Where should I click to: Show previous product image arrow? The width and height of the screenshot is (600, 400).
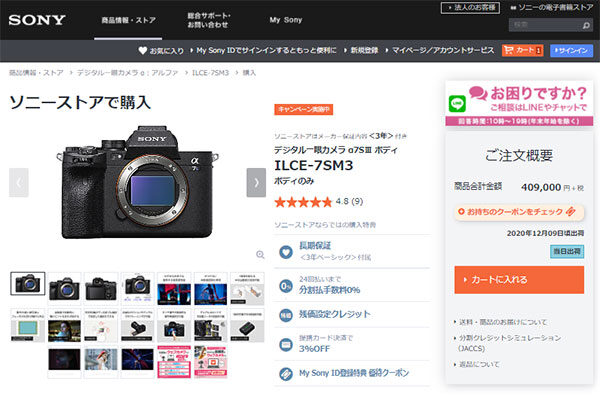click(x=18, y=183)
